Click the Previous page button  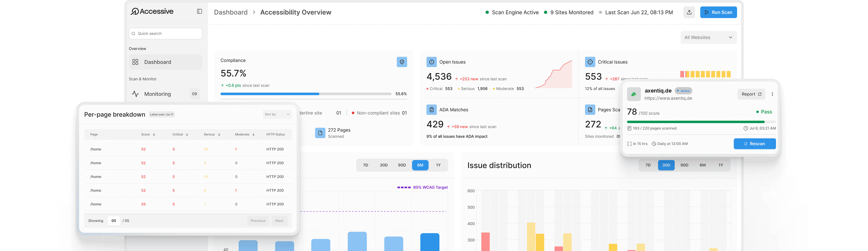pos(258,221)
